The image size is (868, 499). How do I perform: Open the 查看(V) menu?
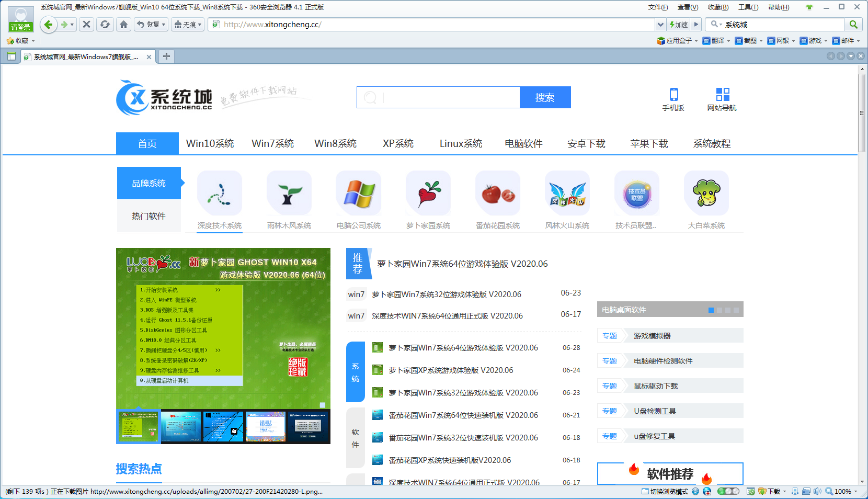click(x=688, y=7)
